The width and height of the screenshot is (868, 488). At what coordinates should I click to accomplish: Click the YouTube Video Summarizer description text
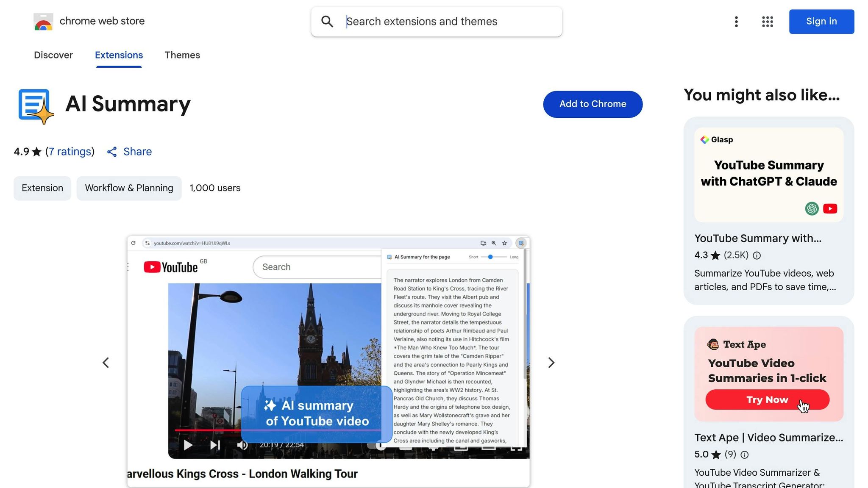(x=759, y=478)
